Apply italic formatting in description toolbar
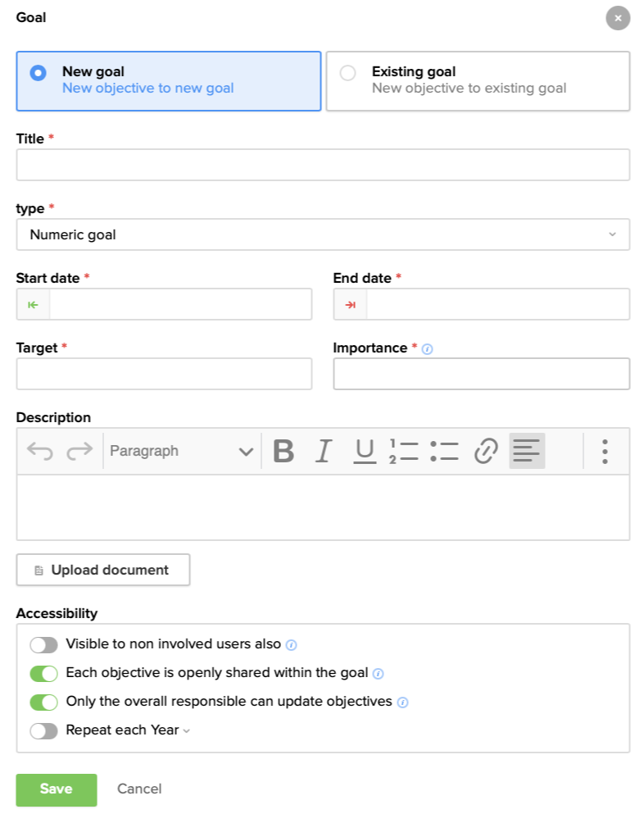This screenshot has height=823, width=644. pos(324,451)
